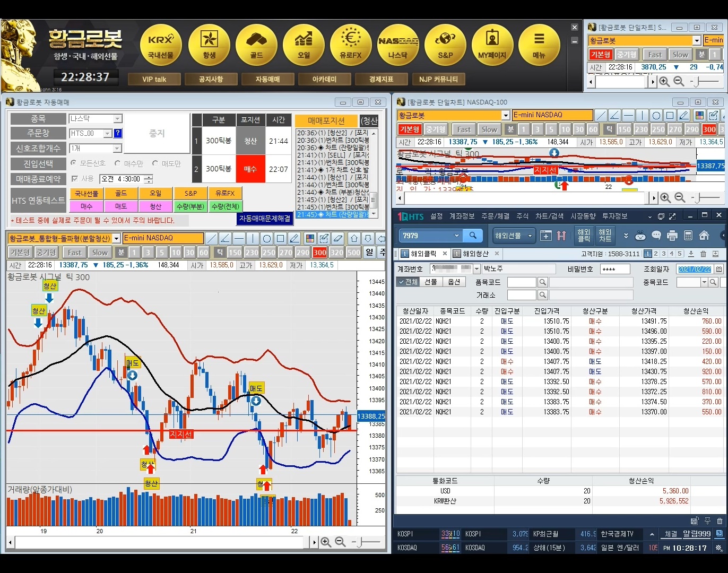Zoom in on the main chart
Viewport: 728px width, 573px height.
pos(326,542)
